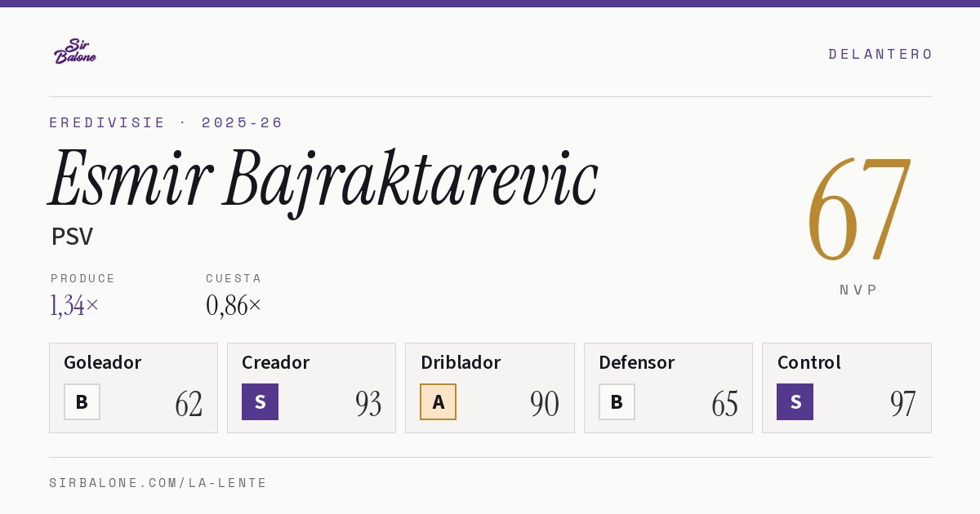
Task: Click the Cuesta 0,86× value
Action: click(x=234, y=305)
